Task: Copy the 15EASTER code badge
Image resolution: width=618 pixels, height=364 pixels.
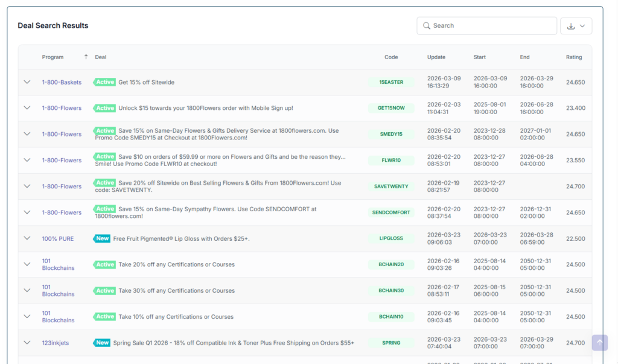Action: coord(391,82)
